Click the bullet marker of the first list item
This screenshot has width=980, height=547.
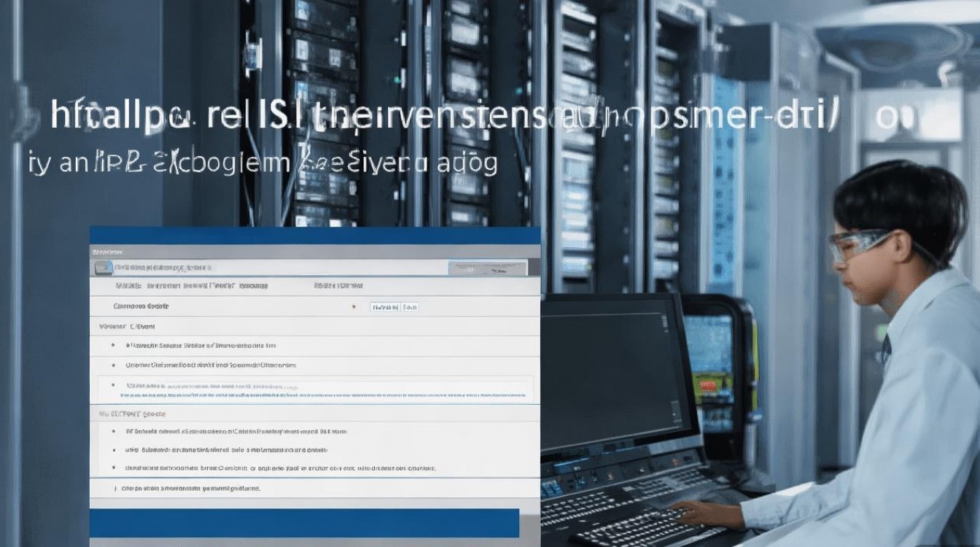pos(113,345)
